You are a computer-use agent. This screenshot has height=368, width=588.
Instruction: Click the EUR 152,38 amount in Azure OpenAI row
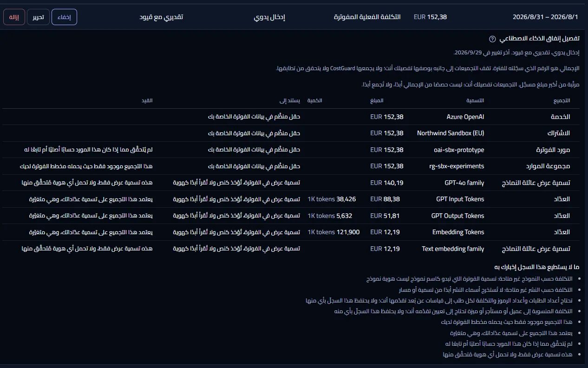pos(387,117)
